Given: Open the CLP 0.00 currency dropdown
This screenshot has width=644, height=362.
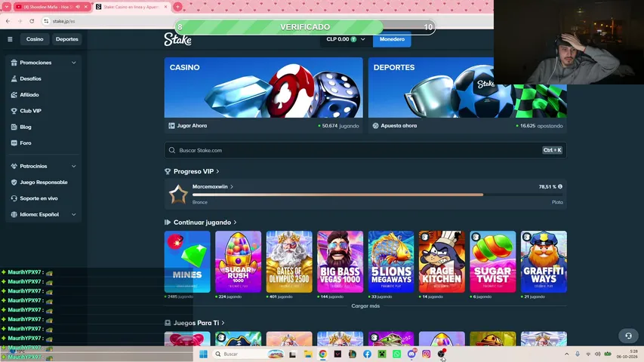Looking at the screenshot, I should [346, 39].
